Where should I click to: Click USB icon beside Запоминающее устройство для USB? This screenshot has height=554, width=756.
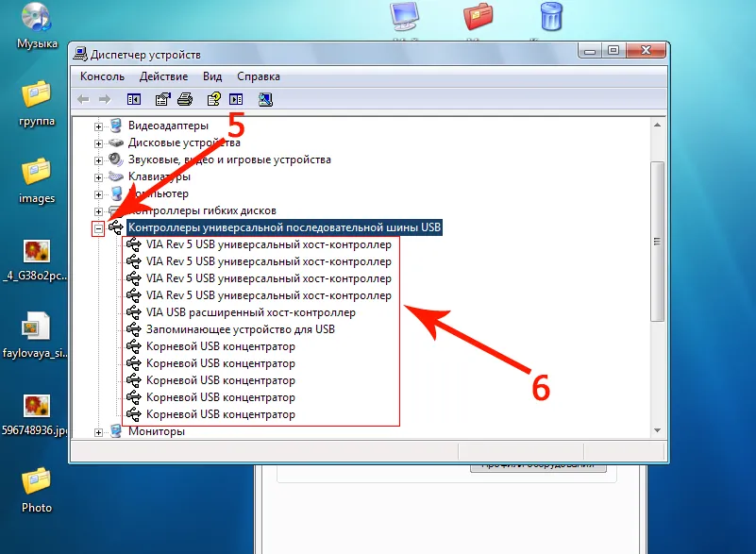coord(134,329)
